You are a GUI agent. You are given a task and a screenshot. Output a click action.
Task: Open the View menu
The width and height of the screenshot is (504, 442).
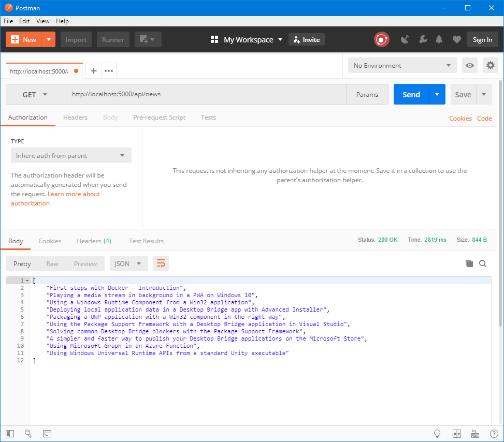point(43,21)
